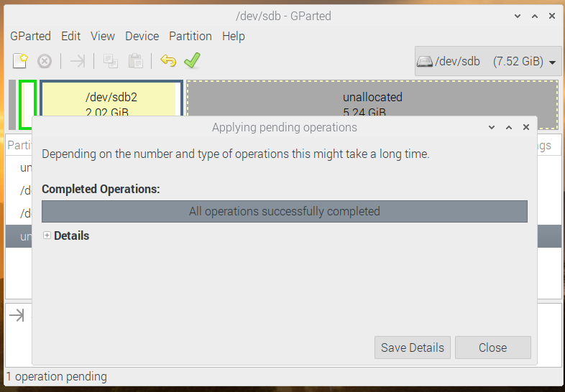Screen dimensions: 565x392
Task: Open the Device menu
Action: (142, 36)
